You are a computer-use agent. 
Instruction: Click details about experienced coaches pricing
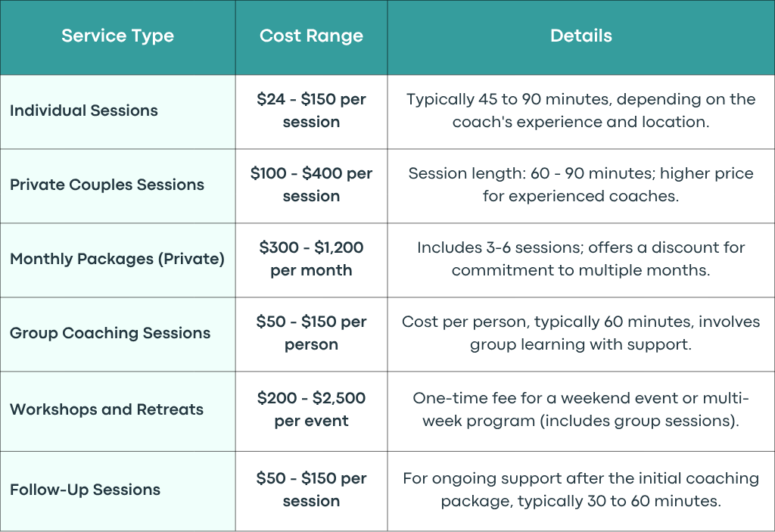[580, 185]
